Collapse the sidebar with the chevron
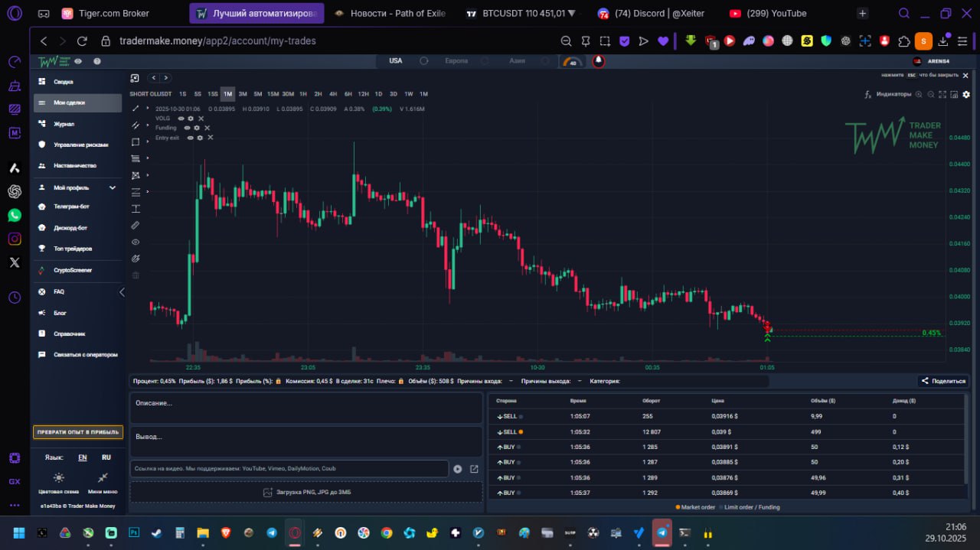This screenshot has height=550, width=980. point(122,292)
